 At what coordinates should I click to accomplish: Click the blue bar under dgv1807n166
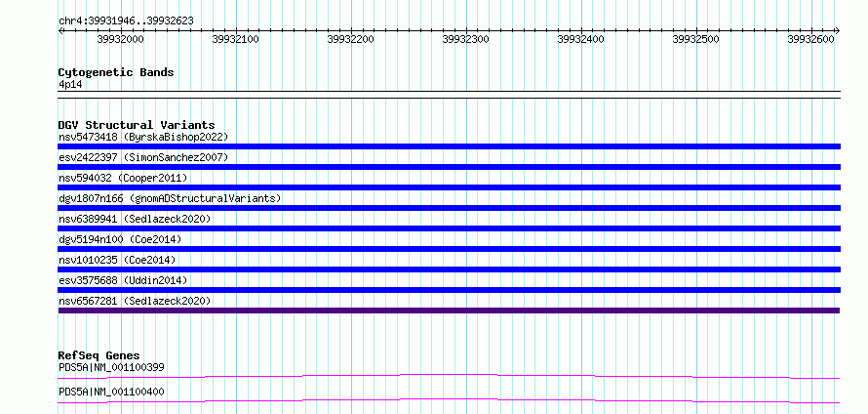449,208
